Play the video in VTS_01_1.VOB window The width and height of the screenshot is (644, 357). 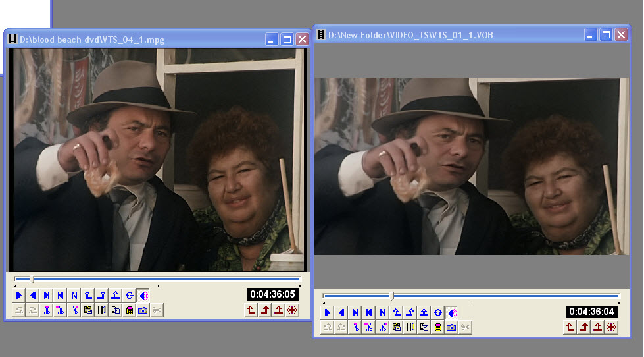[x=328, y=313]
